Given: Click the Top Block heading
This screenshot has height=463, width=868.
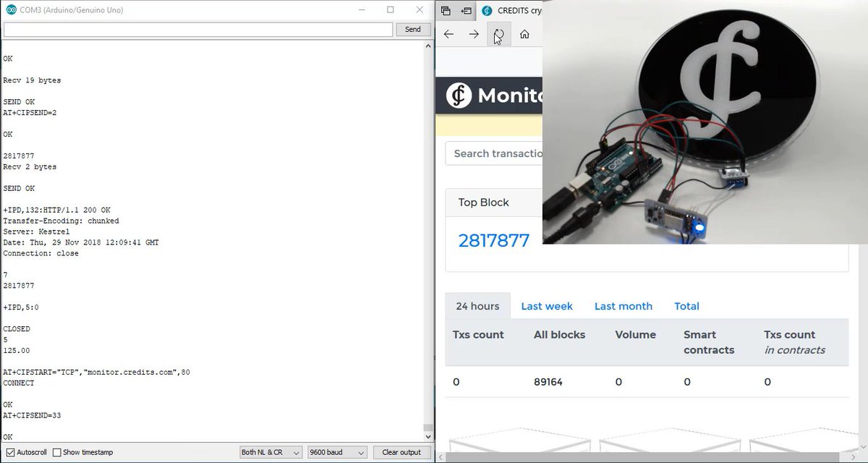Looking at the screenshot, I should [x=484, y=203].
